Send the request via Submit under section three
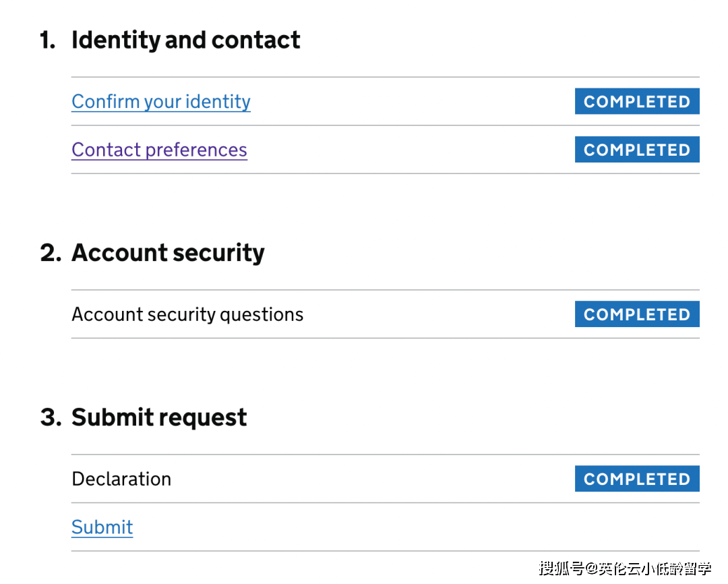Image resolution: width=728 pixels, height=584 pixels. point(102,527)
